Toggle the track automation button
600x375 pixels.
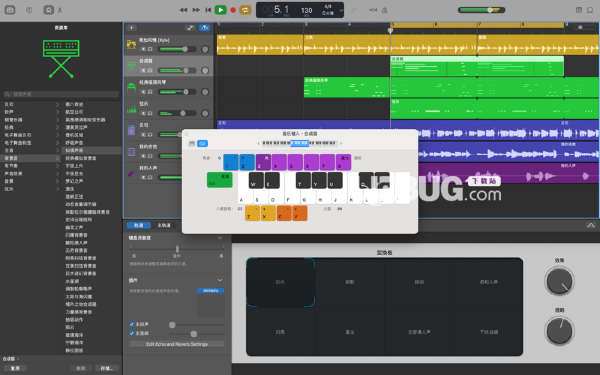pyautogui.click(x=190, y=28)
